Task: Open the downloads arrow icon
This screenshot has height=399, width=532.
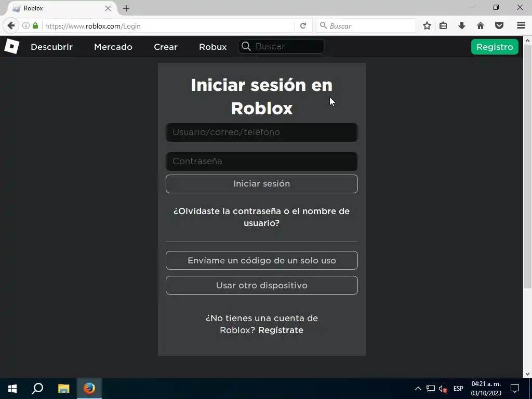Action: coord(462,26)
